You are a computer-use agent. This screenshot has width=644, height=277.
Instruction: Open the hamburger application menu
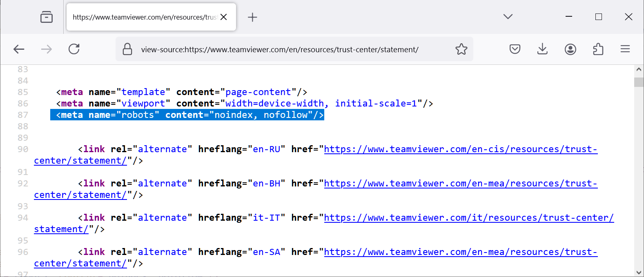625,49
